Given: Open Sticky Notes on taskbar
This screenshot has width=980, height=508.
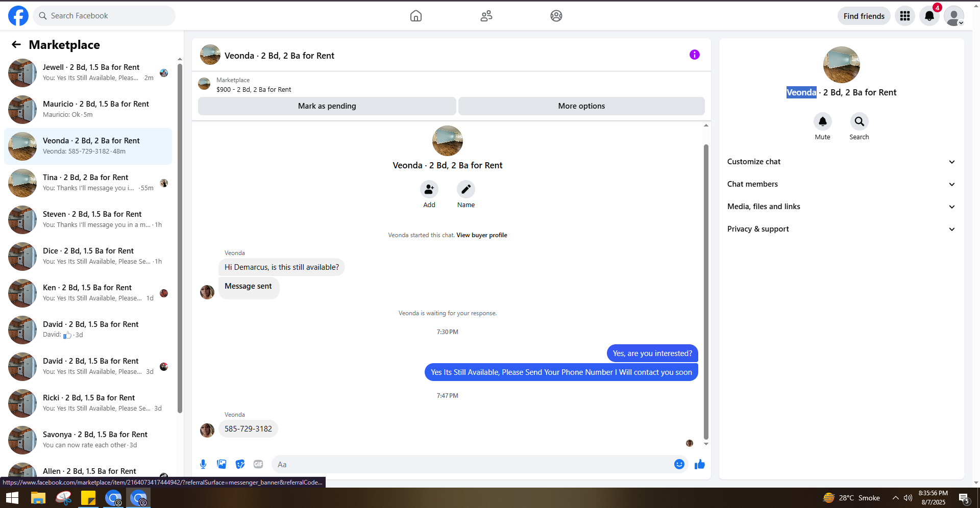Looking at the screenshot, I should 88,498.
